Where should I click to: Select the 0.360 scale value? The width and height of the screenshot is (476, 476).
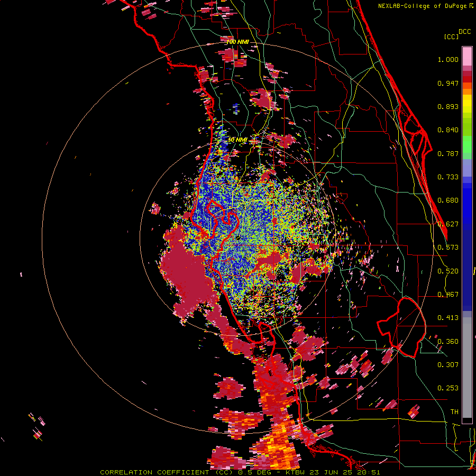[448, 342]
